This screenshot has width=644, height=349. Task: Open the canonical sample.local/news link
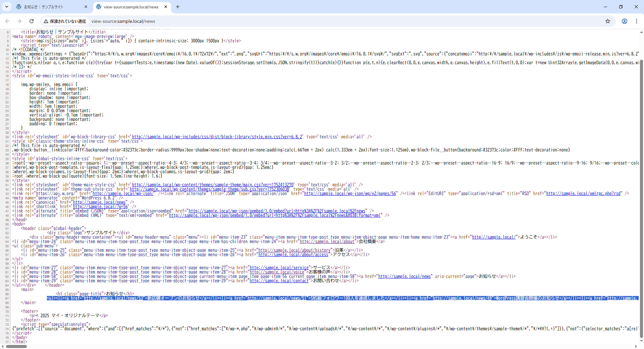(x=99, y=202)
